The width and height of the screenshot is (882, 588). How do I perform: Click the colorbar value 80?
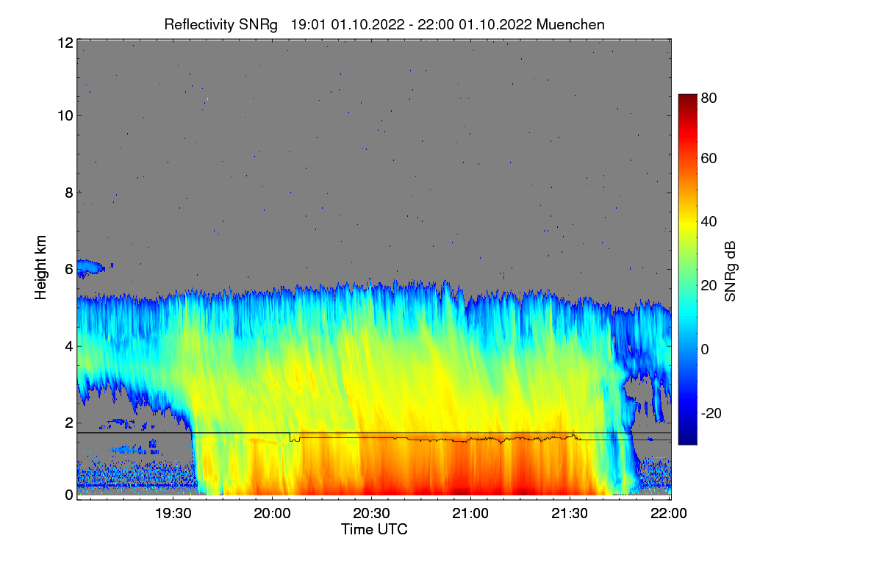(709, 96)
